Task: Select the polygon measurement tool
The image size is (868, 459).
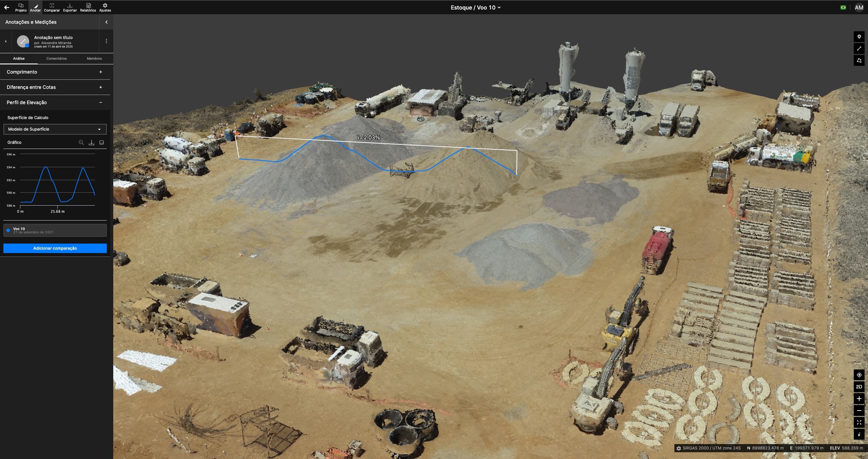Action: pos(860,61)
